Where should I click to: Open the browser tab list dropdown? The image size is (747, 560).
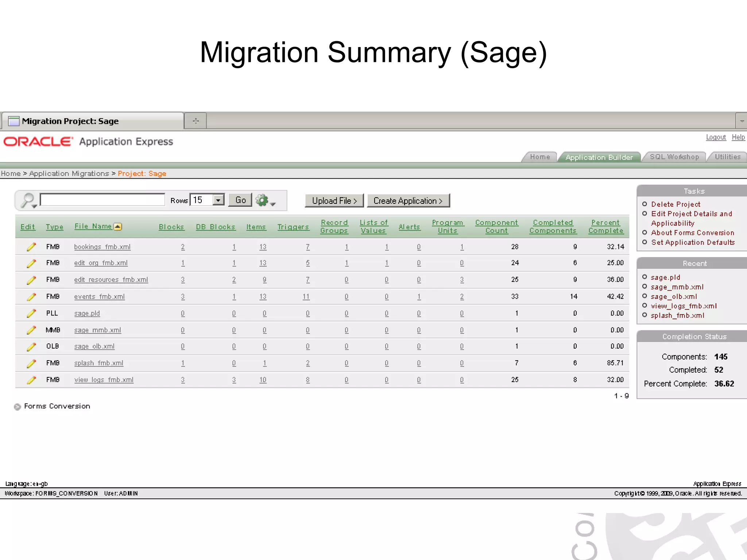742,121
